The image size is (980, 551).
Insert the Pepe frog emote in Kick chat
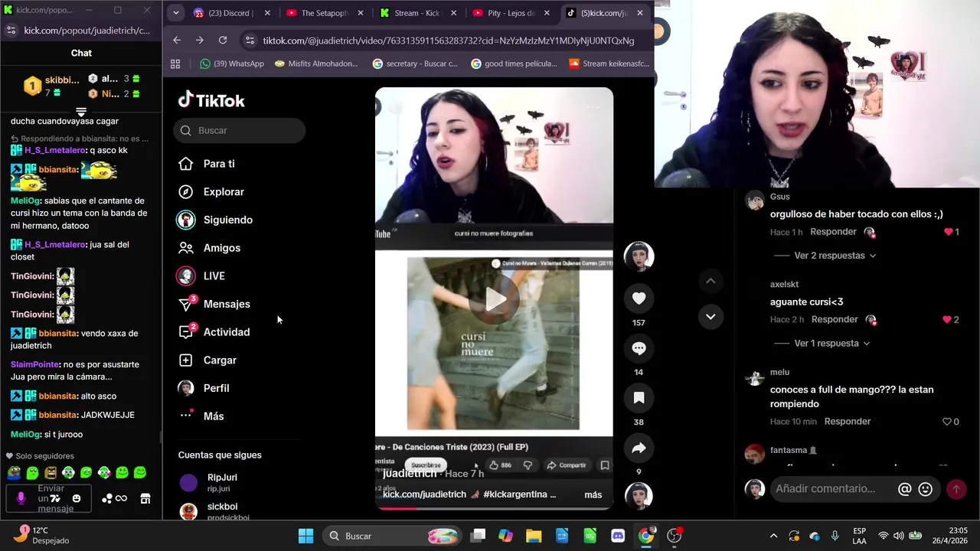tap(15, 473)
